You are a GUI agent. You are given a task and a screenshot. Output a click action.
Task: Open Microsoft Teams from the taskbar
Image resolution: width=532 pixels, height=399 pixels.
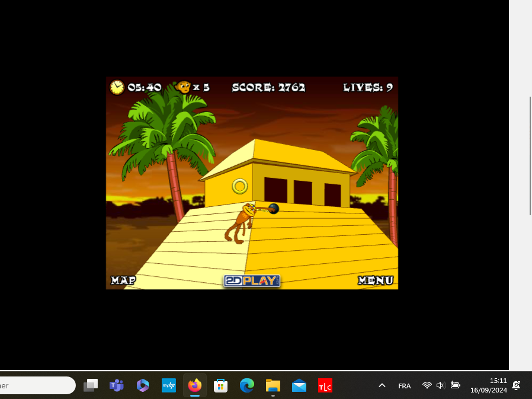click(x=116, y=385)
